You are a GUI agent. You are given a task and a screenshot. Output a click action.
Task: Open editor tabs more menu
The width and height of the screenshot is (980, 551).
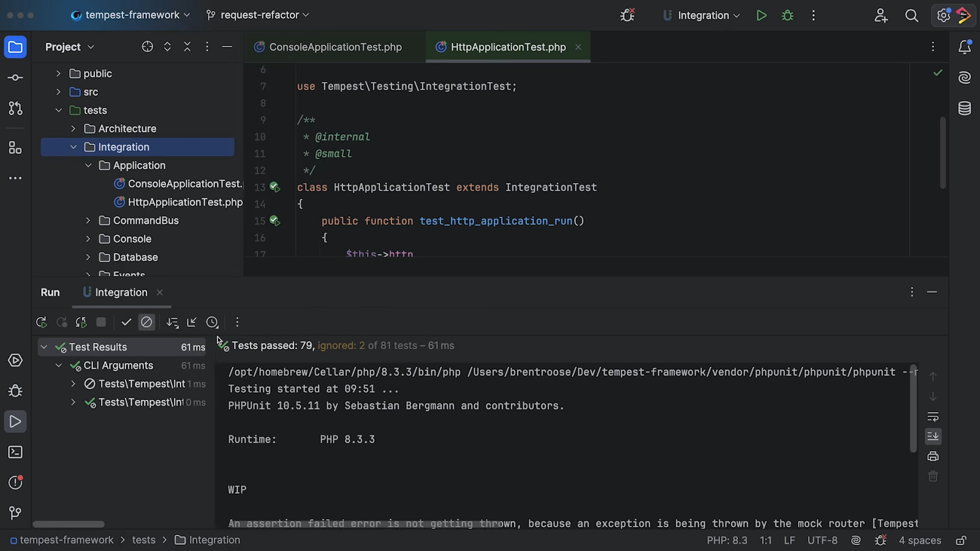tap(933, 47)
